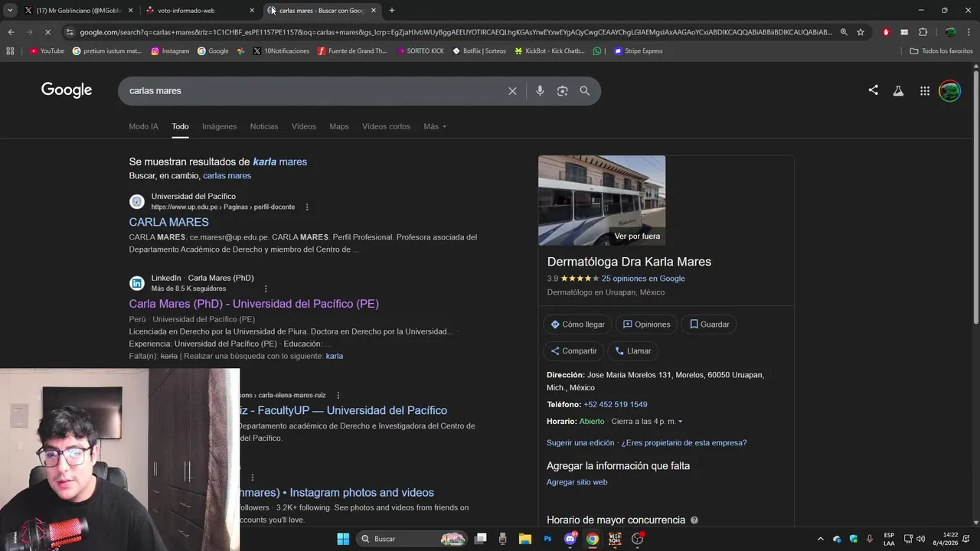Switch to the Mr Goblinciano X tab
Viewport: 980px width, 551px height.
[x=77, y=11]
